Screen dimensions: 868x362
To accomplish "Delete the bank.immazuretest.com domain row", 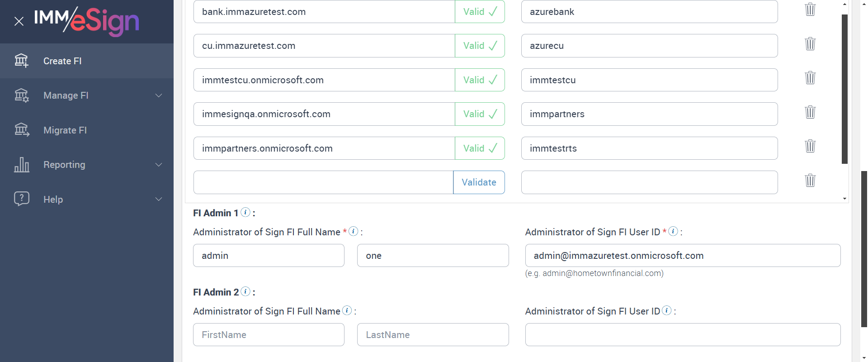I will point(810,10).
